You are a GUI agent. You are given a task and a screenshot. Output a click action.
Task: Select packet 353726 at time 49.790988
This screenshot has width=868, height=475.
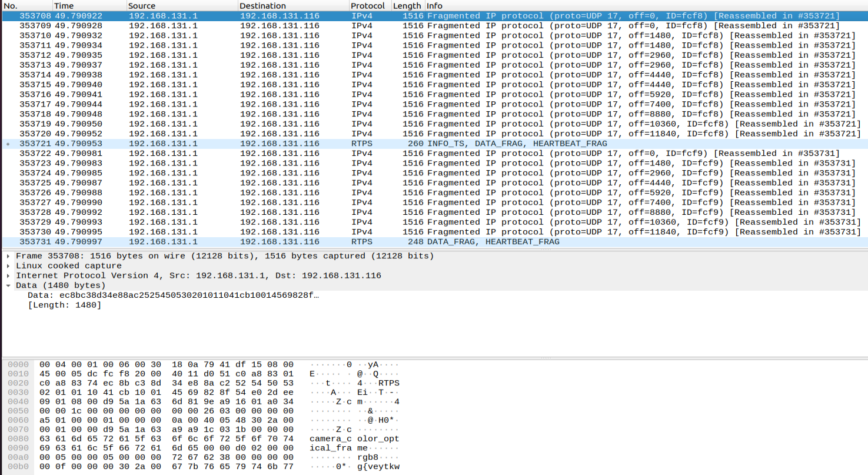point(434,192)
